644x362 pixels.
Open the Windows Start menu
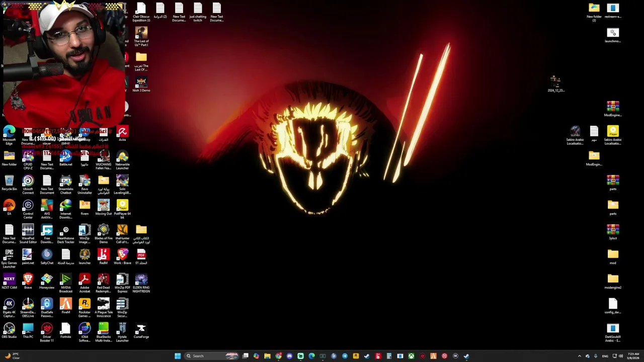coord(178,356)
